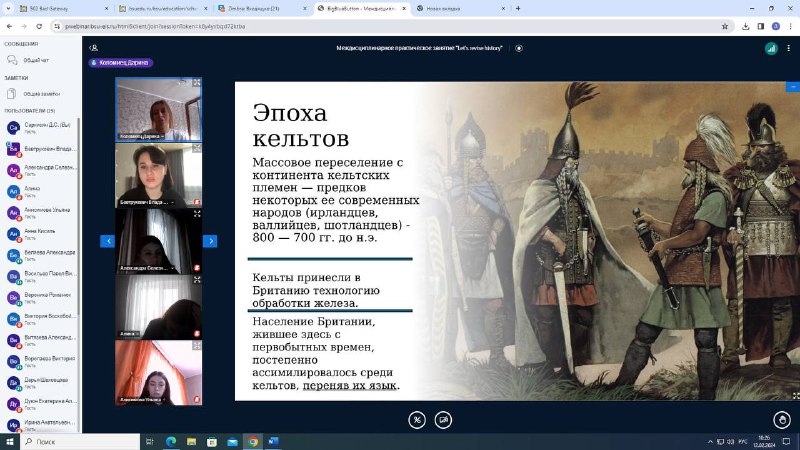
Task: Switch to the Новая вкладка tab
Action: [461, 9]
